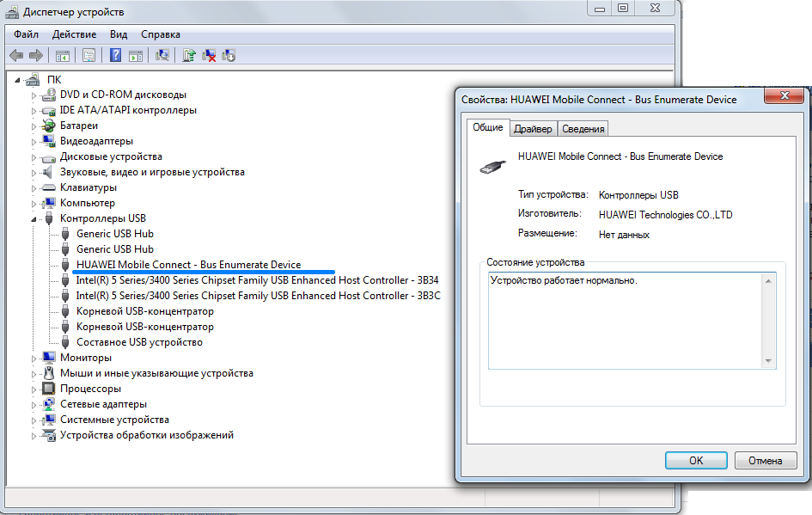Expand the Компьютер category

34,204
